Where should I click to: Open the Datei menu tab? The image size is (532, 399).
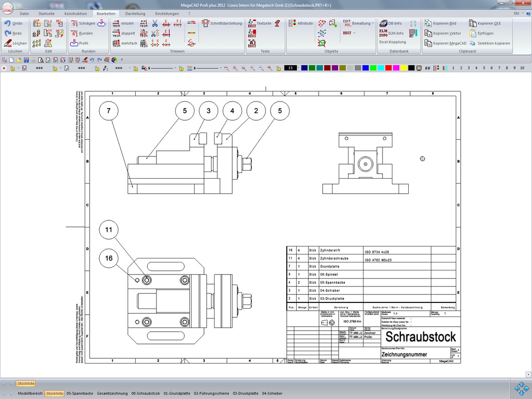pos(24,14)
